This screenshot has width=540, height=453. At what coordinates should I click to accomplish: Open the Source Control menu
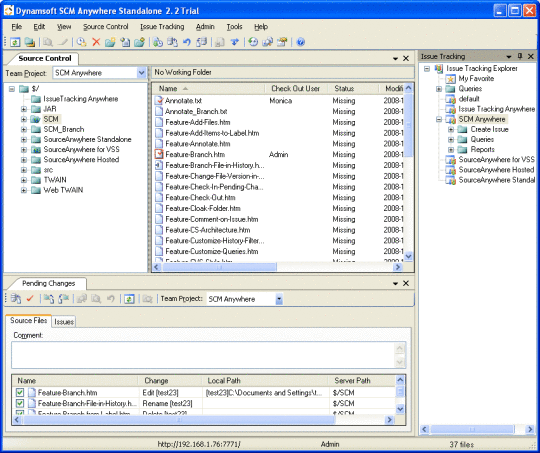(105, 27)
